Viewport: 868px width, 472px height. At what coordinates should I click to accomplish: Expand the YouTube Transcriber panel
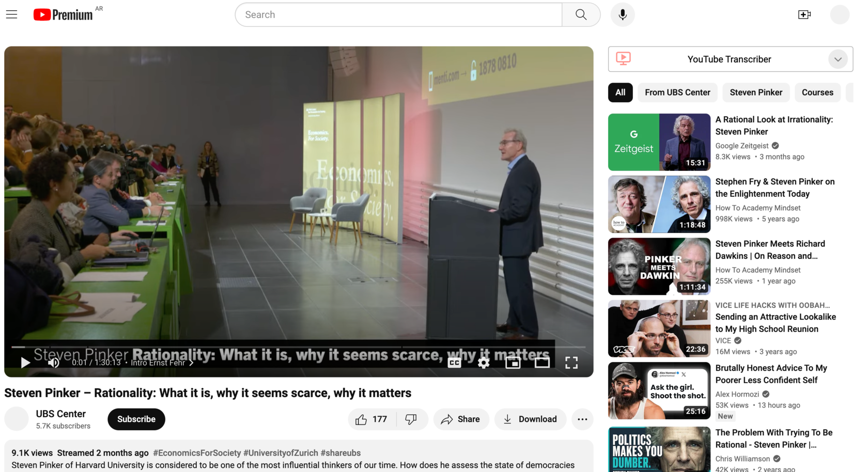tap(838, 59)
